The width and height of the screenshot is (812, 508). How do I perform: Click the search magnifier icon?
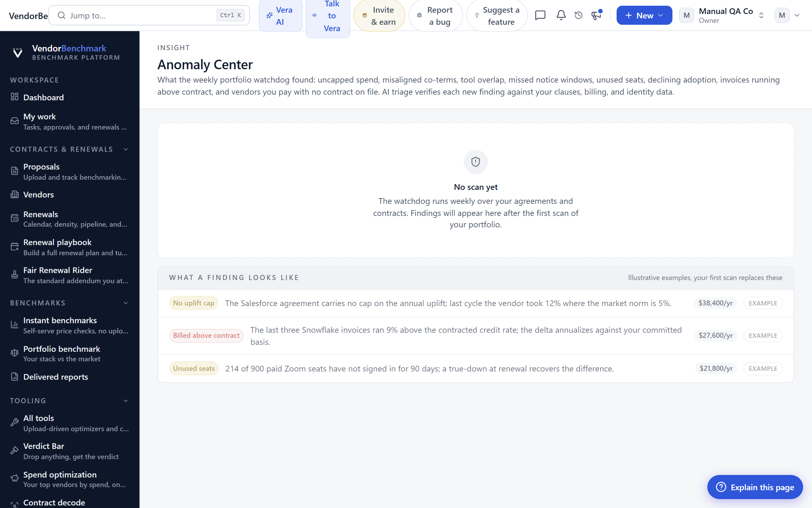[x=62, y=16]
